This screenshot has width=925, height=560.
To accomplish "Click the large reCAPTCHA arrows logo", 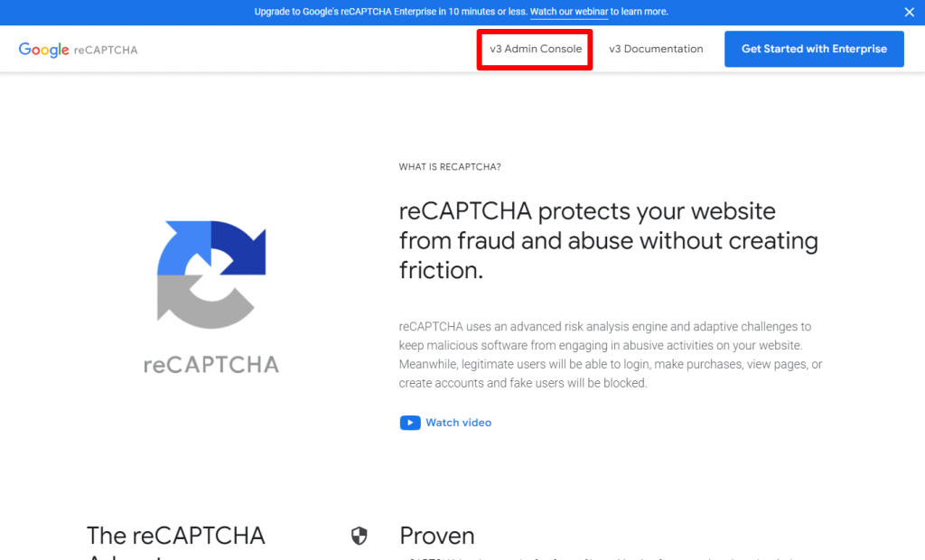I will pos(211,275).
